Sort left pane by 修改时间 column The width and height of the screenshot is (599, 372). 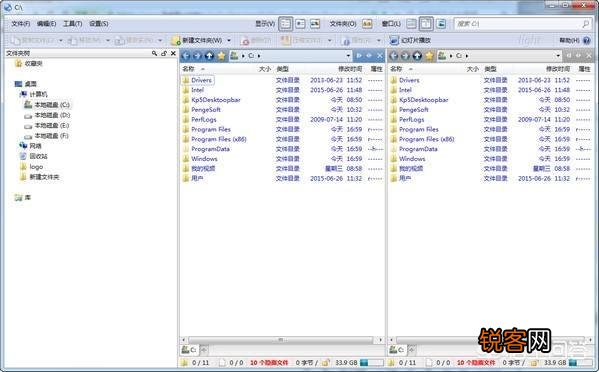pyautogui.click(x=350, y=69)
